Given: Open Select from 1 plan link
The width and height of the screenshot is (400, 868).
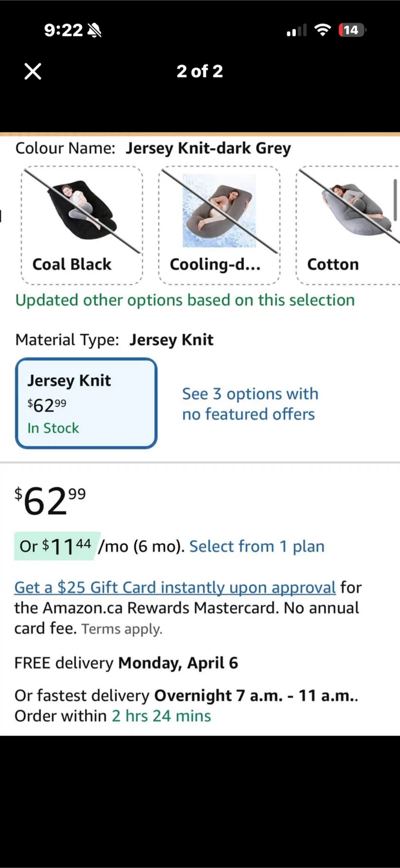Looking at the screenshot, I should click(257, 546).
